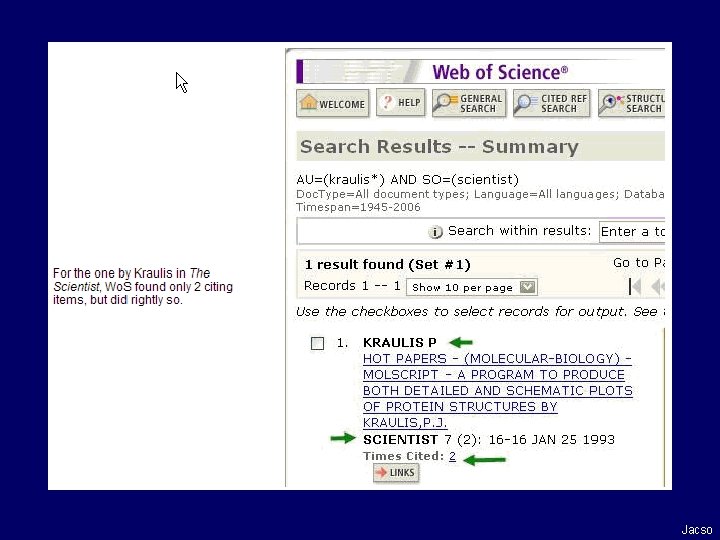Open General Search magnifier icon
720x540 pixels.
click(446, 103)
